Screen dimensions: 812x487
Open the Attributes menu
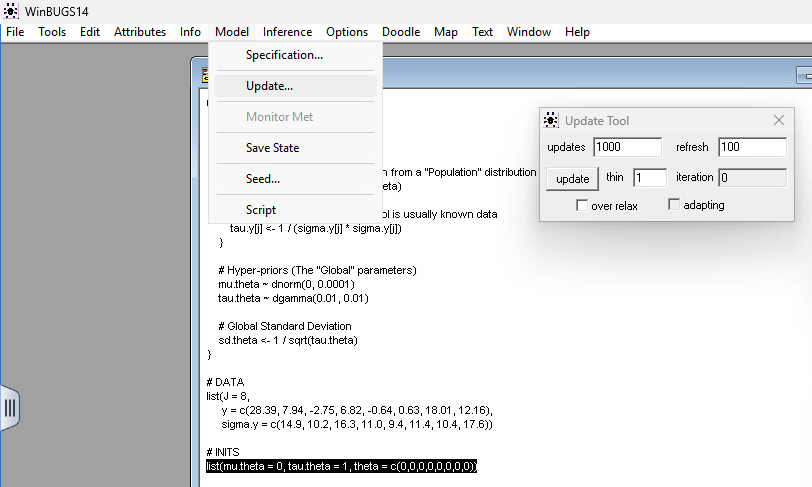pos(140,32)
